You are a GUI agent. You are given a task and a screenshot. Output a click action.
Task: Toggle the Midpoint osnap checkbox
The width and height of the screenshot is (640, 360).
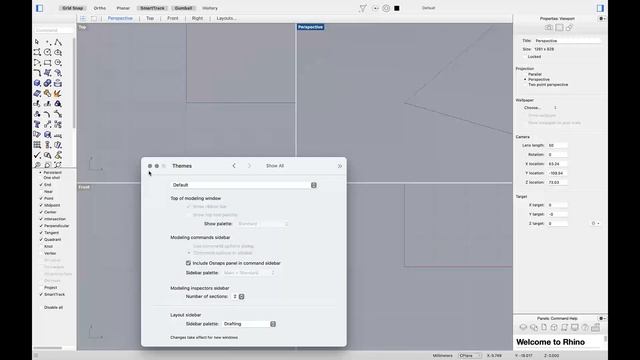coord(41,205)
